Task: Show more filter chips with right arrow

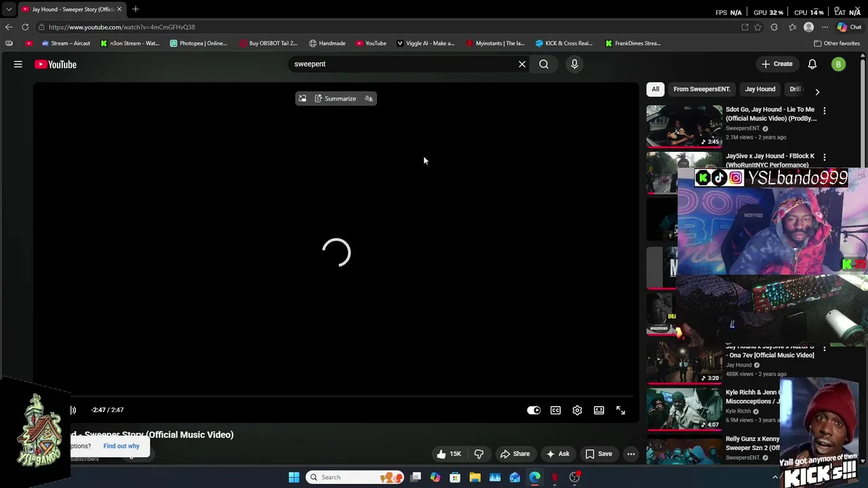Action: 817,91
